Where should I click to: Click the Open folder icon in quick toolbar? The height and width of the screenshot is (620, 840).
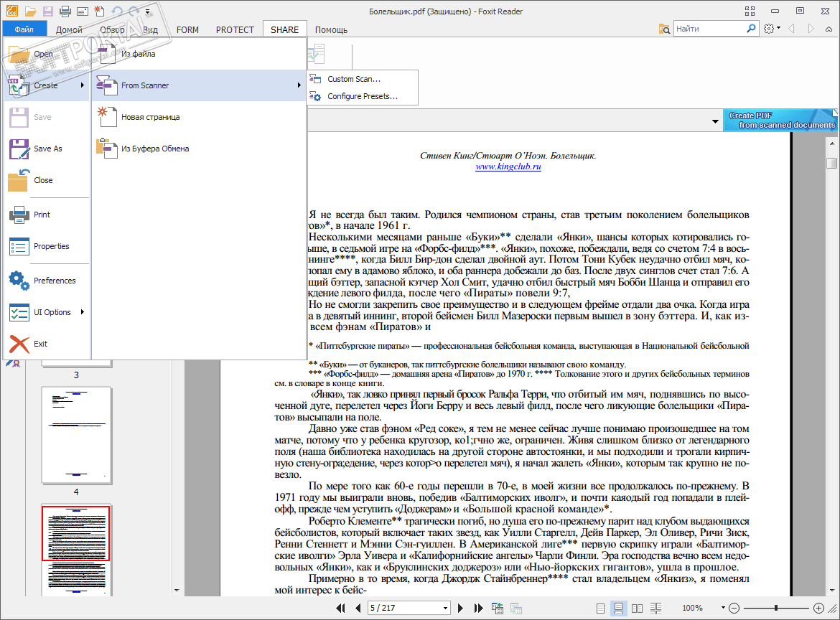31,11
